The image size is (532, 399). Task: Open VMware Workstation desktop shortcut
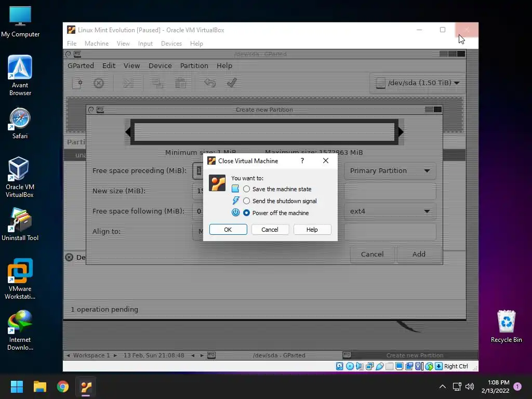coord(20,279)
